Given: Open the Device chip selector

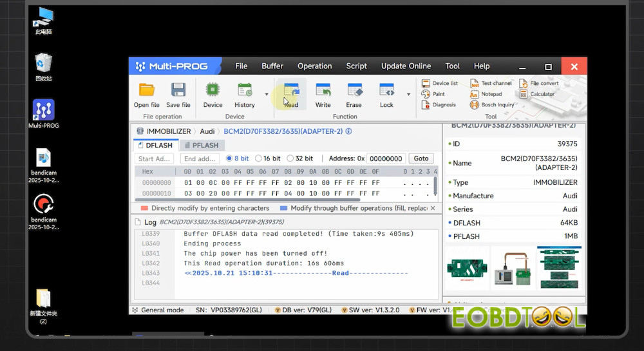Looking at the screenshot, I should [213, 91].
